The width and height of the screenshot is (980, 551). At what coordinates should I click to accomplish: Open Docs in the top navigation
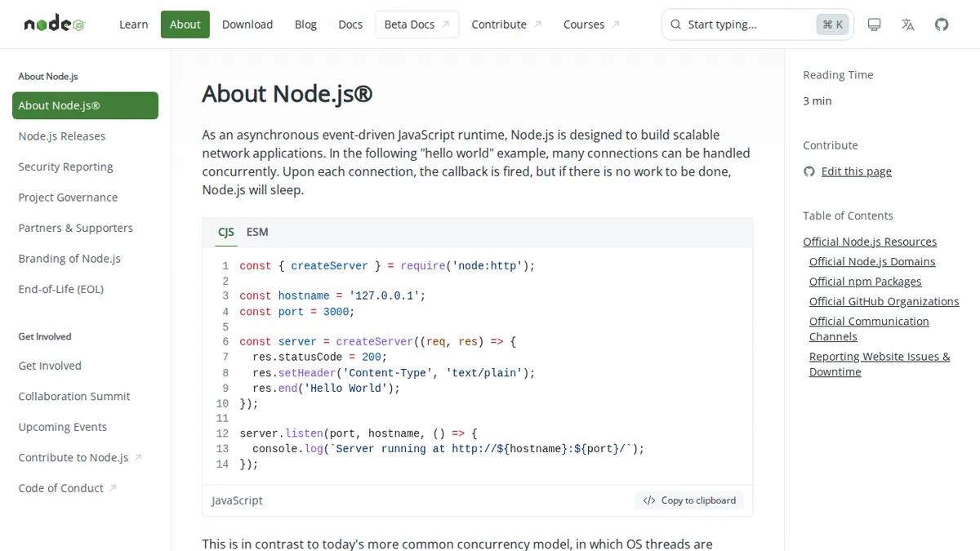click(x=350, y=24)
